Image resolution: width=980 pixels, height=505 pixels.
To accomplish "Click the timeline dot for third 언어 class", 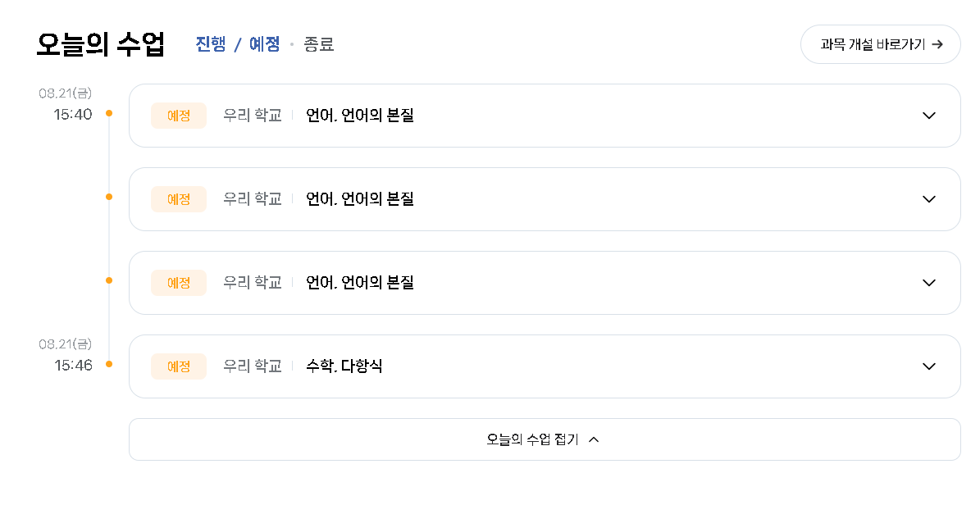I will point(109,280).
